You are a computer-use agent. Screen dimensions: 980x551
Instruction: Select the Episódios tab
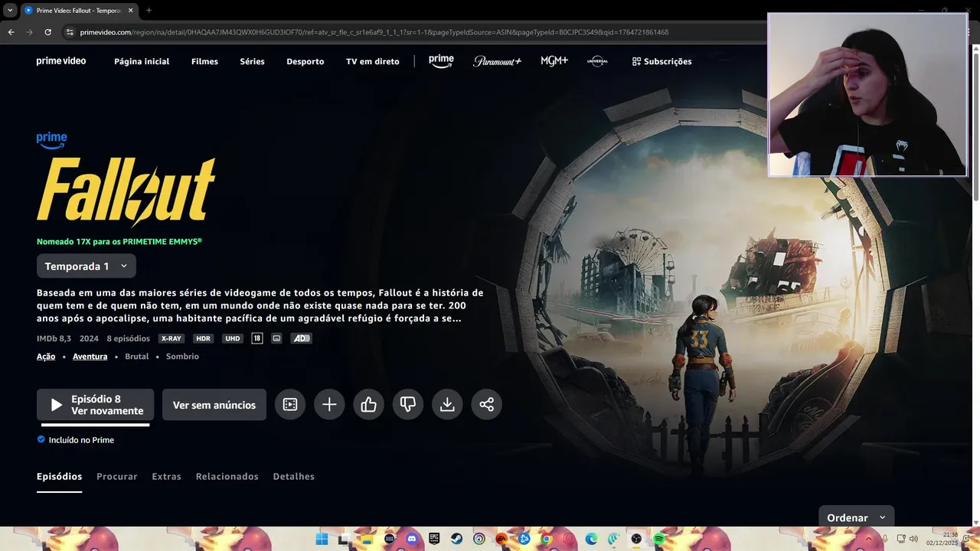point(59,476)
